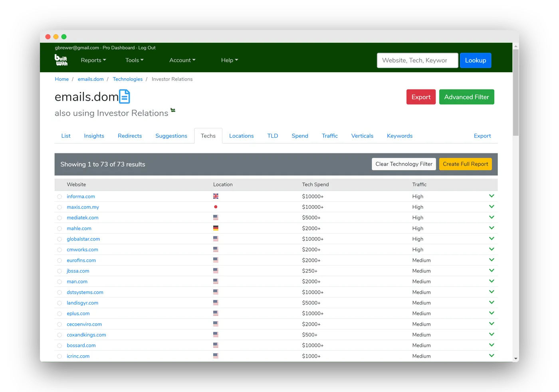
Task: Click the scrollbar down arrow
Action: [x=515, y=358]
